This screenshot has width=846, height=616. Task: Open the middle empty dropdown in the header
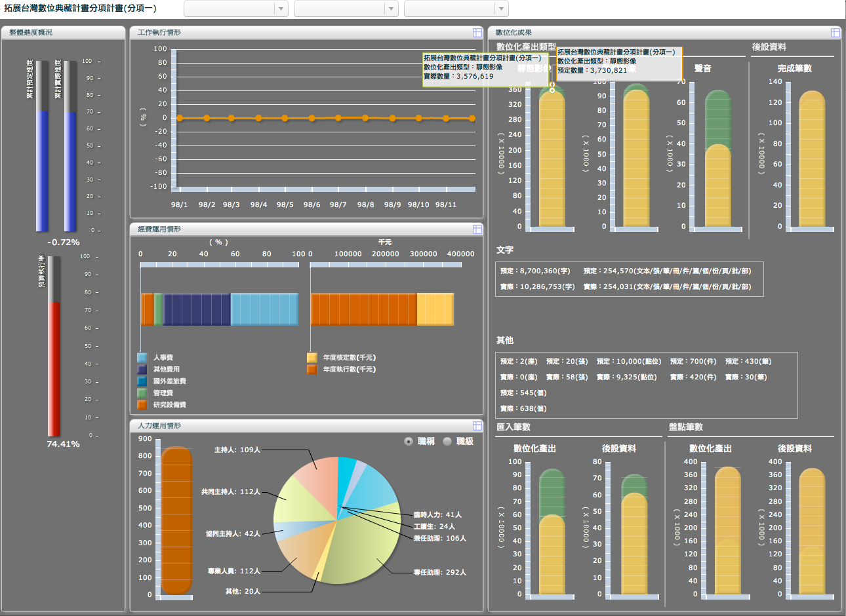(x=346, y=9)
